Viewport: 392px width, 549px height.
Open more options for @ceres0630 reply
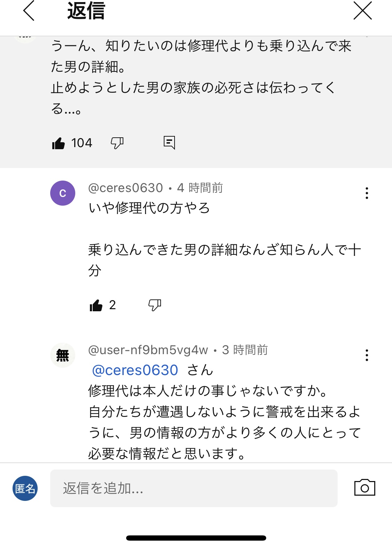pyautogui.click(x=367, y=193)
